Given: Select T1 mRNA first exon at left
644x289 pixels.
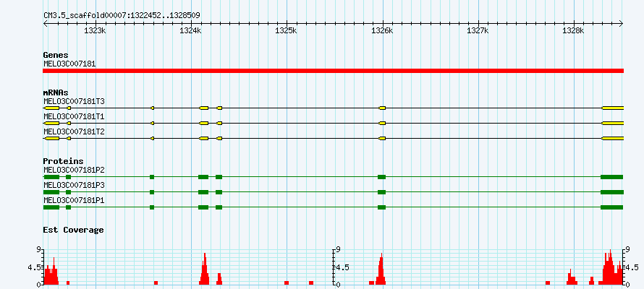Looking at the screenshot, I should (x=51, y=123).
